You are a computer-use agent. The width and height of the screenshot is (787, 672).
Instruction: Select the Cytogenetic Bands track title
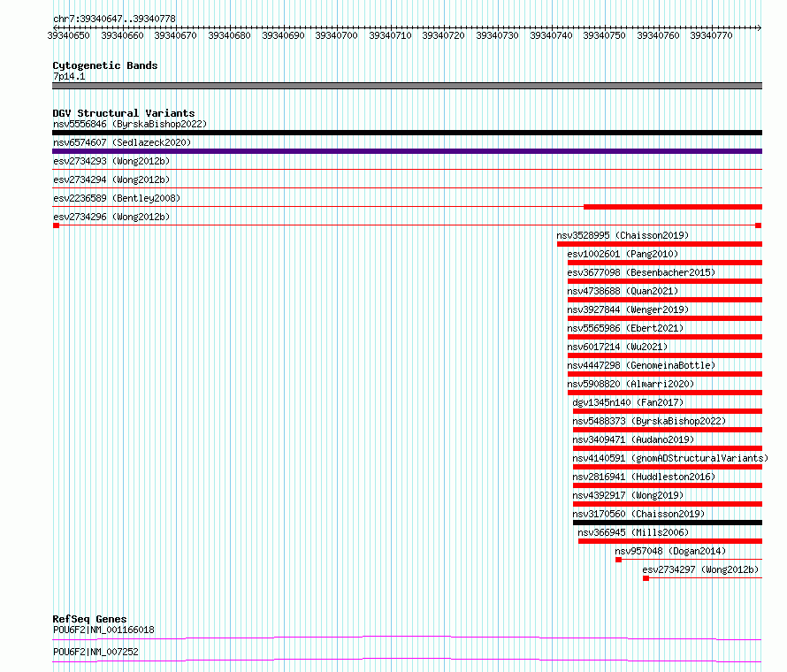(105, 65)
